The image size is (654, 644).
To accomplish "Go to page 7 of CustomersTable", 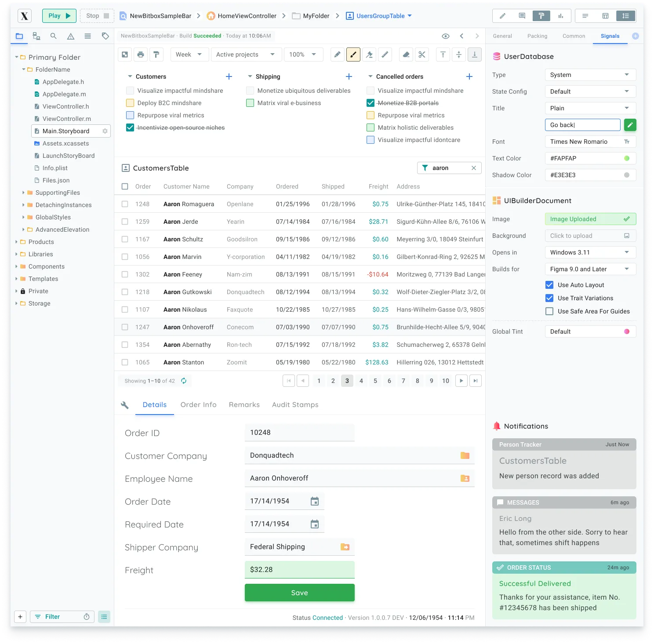I will [403, 380].
